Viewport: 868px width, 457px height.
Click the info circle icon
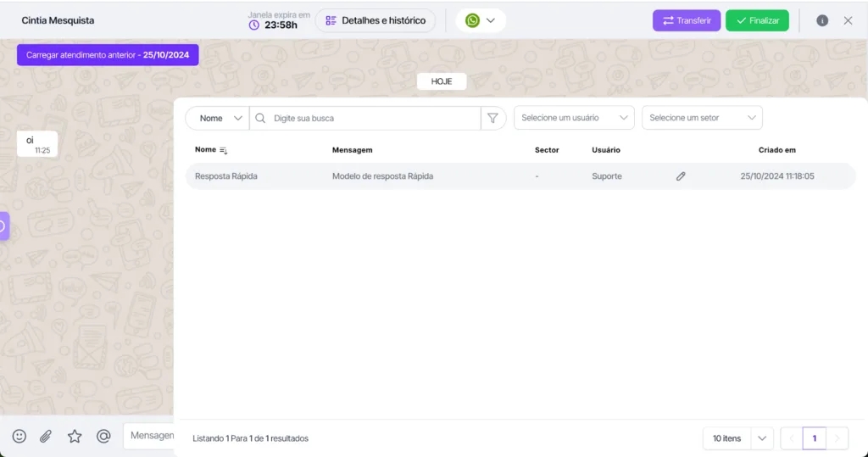(x=822, y=20)
